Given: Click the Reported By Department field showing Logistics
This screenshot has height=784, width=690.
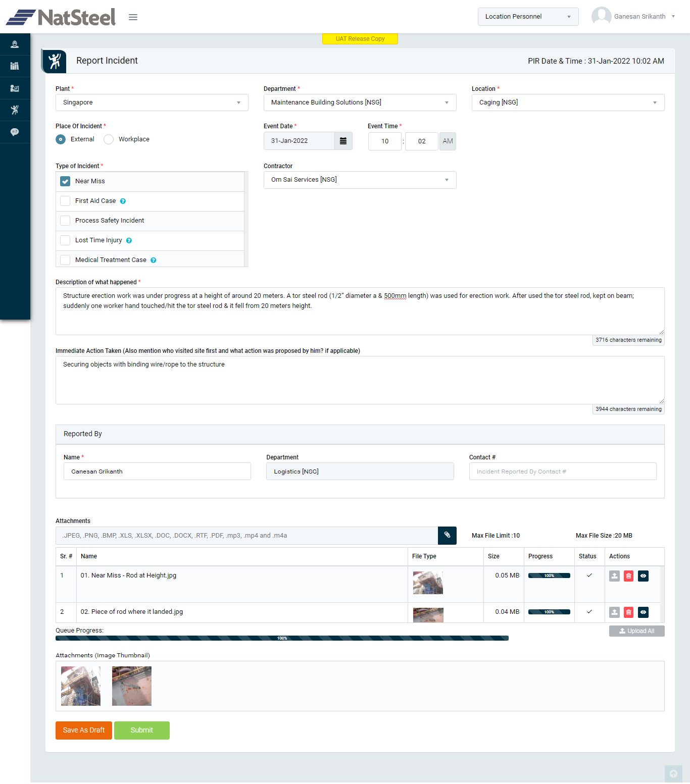Looking at the screenshot, I should pyautogui.click(x=360, y=472).
